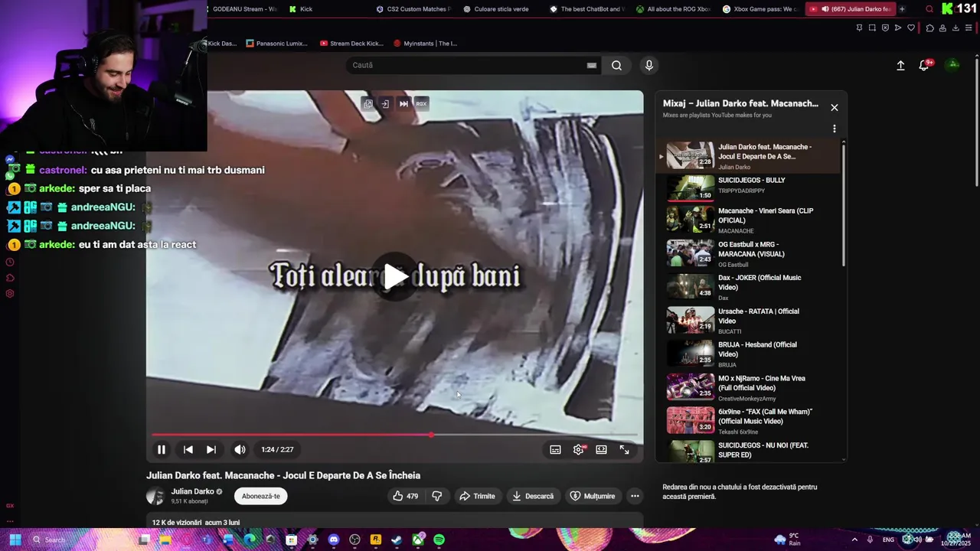Go to previous video in player

[188, 450]
